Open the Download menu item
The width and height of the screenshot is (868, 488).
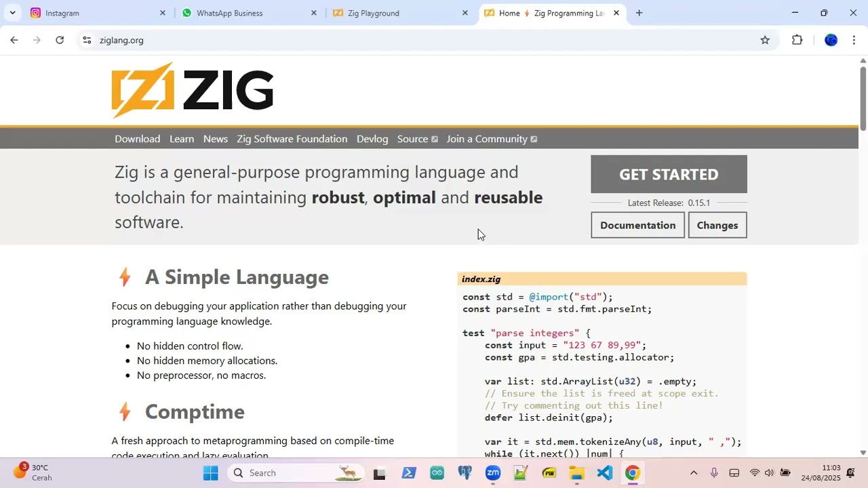[138, 139]
